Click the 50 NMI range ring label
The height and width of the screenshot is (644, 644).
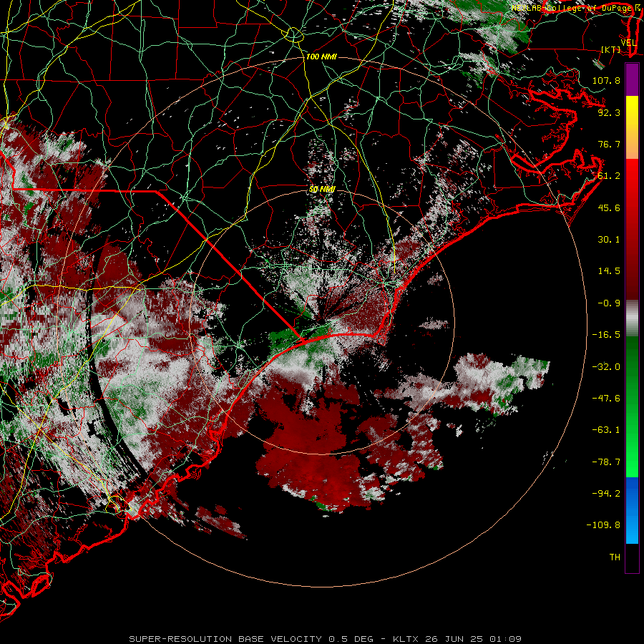[323, 190]
